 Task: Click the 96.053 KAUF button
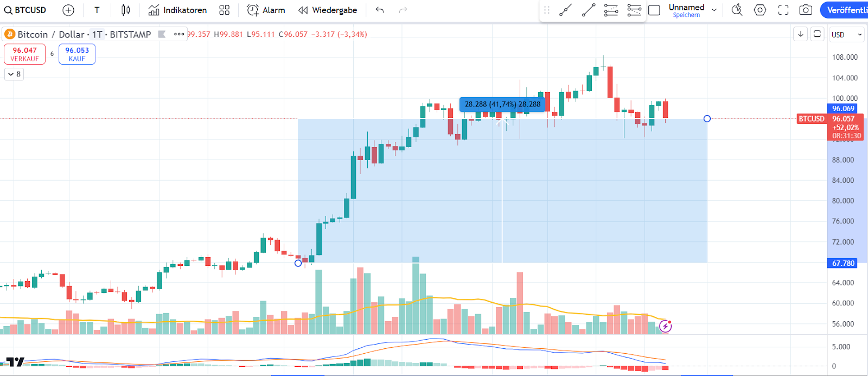[77, 54]
